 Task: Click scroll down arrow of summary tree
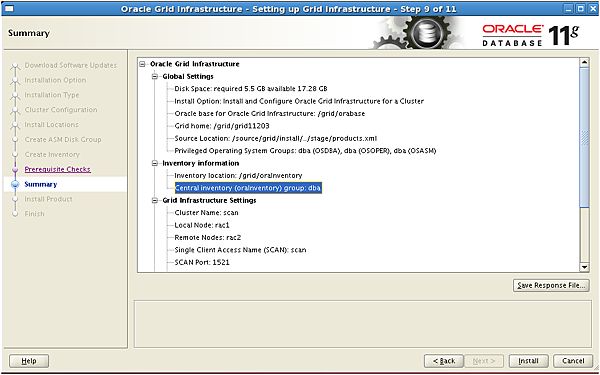(584, 267)
